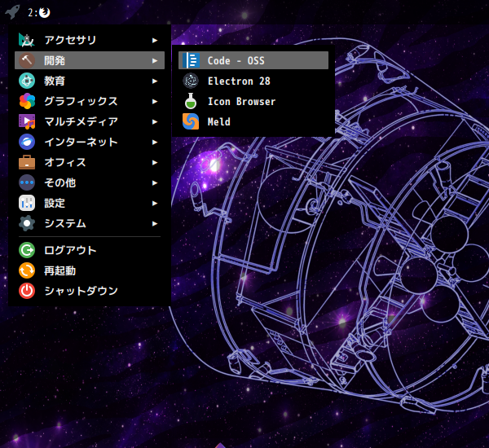Click the red シャットダウン power icon

pyautogui.click(x=27, y=291)
